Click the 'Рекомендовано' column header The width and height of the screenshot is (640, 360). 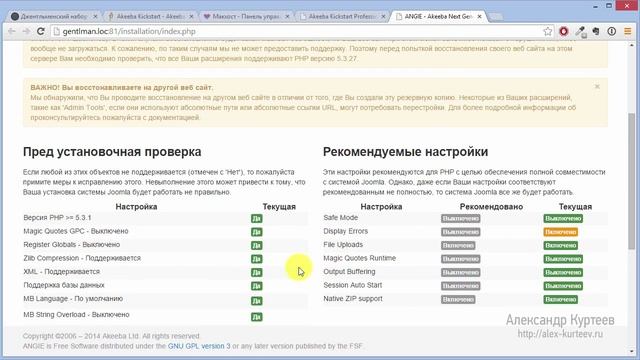(x=491, y=207)
